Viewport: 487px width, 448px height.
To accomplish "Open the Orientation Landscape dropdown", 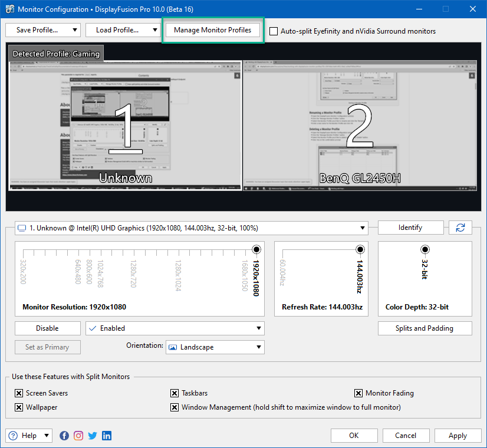I will pyautogui.click(x=258, y=347).
